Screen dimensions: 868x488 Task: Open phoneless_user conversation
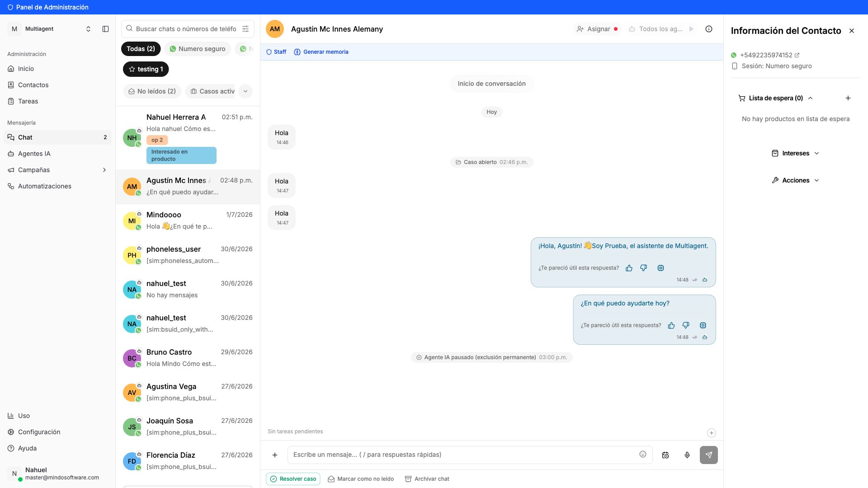click(x=188, y=255)
